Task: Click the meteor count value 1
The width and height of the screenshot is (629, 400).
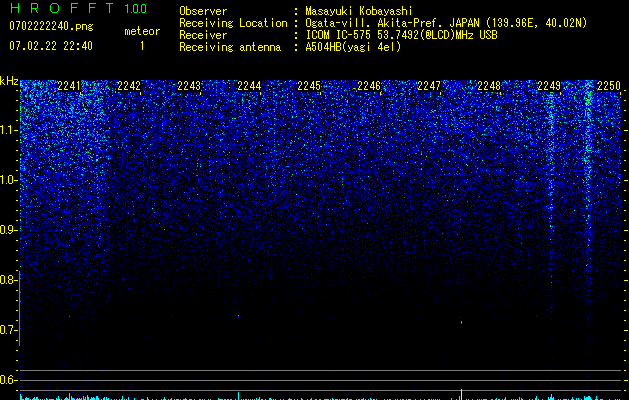Action: 142,46
